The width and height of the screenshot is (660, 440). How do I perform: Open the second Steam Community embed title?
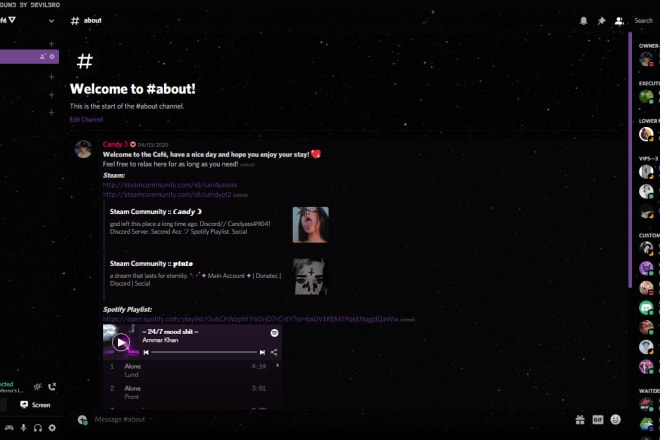[151, 264]
